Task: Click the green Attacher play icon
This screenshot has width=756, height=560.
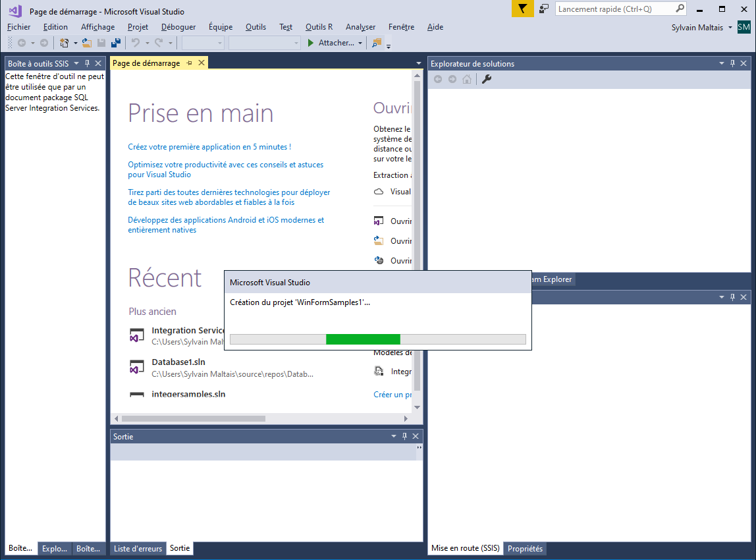Action: [x=311, y=43]
